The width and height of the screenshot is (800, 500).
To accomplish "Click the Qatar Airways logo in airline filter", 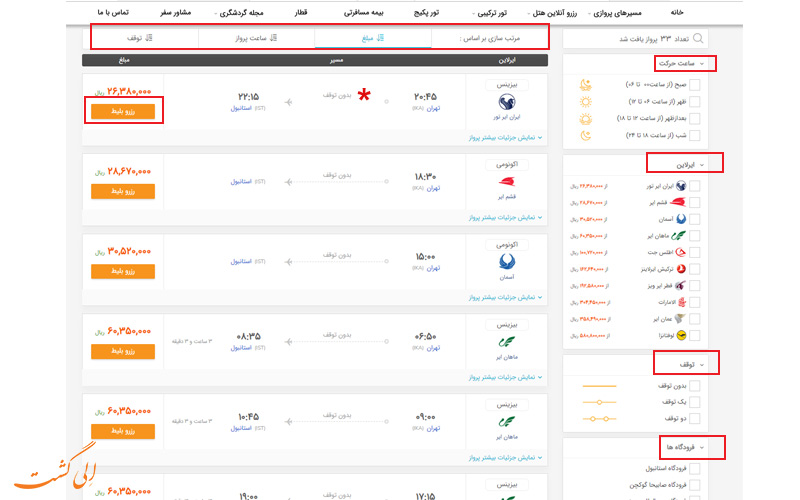I will (680, 285).
